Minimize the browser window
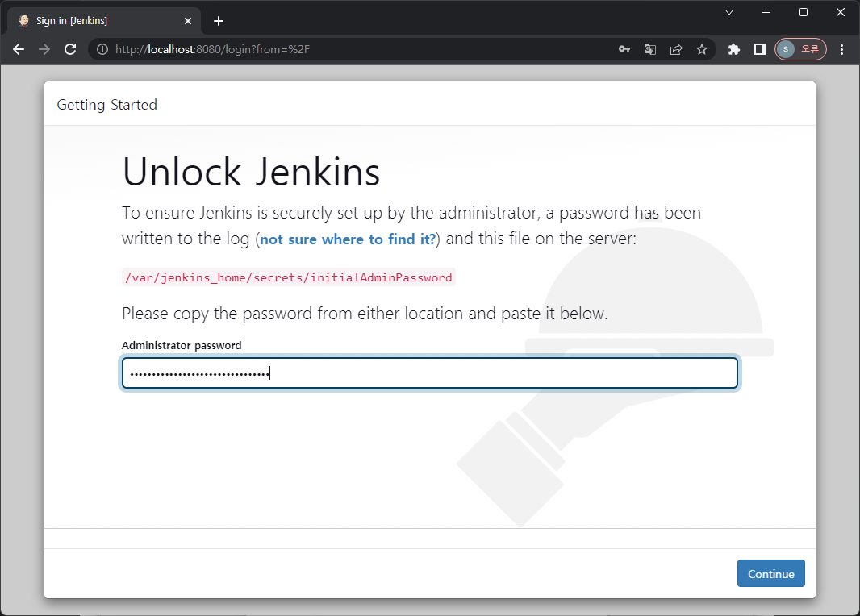Screen dimensions: 860x616 coord(766,12)
